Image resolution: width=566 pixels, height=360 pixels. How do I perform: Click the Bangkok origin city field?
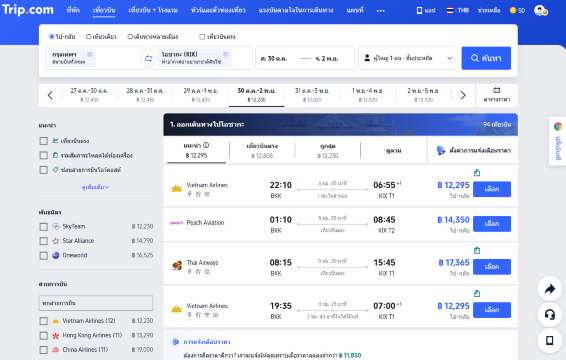(95, 58)
